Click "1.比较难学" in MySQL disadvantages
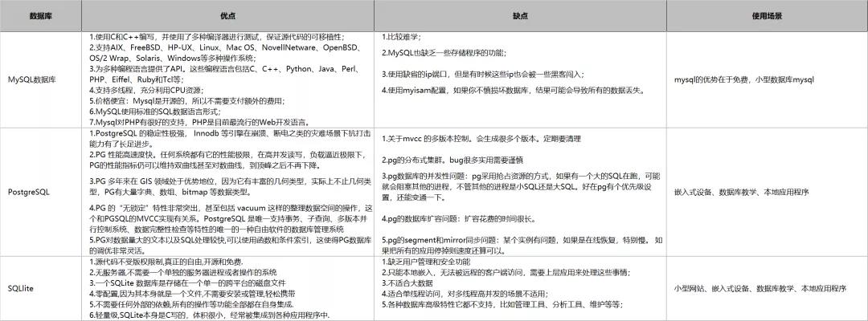868x321 pixels. 402,37
